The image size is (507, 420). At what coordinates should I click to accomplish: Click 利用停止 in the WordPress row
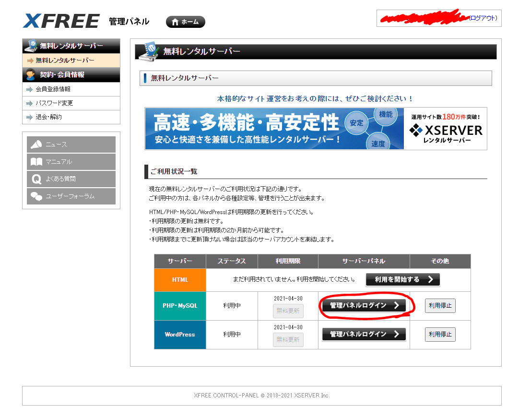(x=440, y=335)
